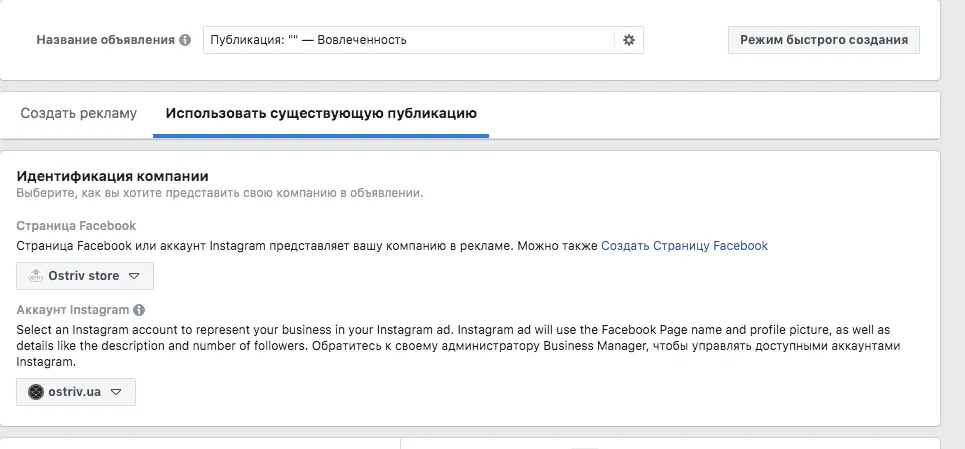Click the Название объявления label

[106, 40]
